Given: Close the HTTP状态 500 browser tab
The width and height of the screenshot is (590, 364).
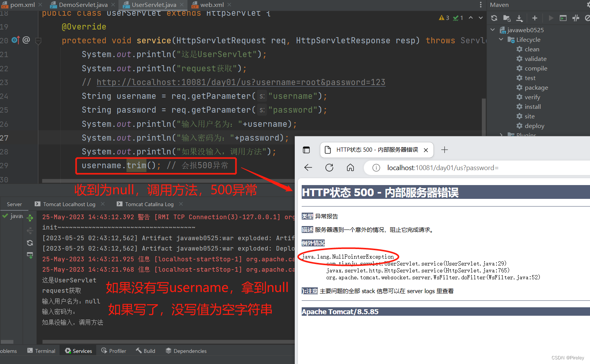Looking at the screenshot, I should click(x=426, y=150).
